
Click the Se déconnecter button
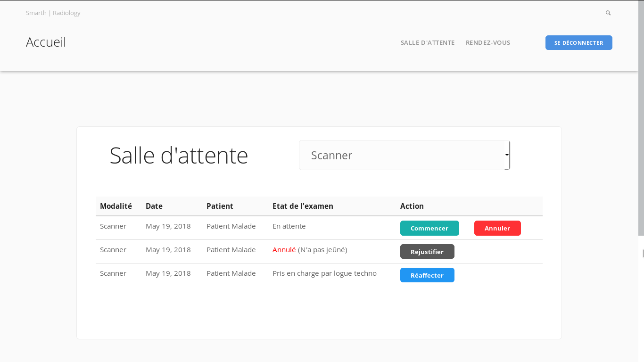click(579, 42)
